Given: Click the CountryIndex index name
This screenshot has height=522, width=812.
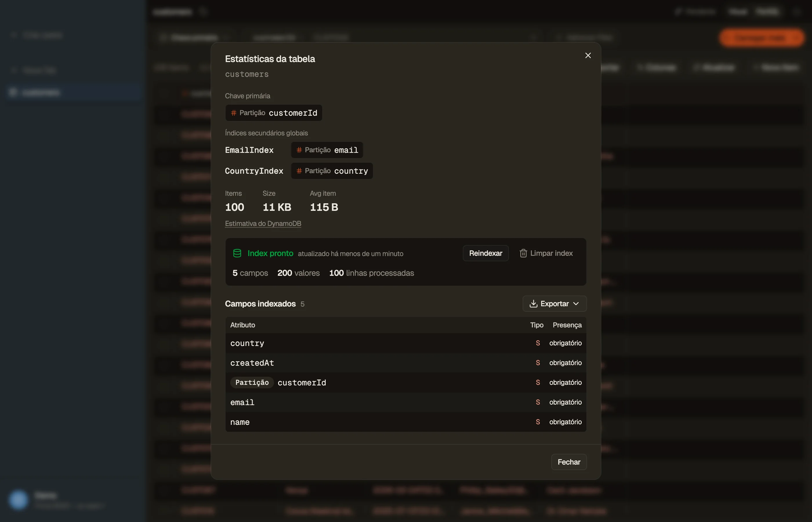Looking at the screenshot, I should (x=254, y=171).
